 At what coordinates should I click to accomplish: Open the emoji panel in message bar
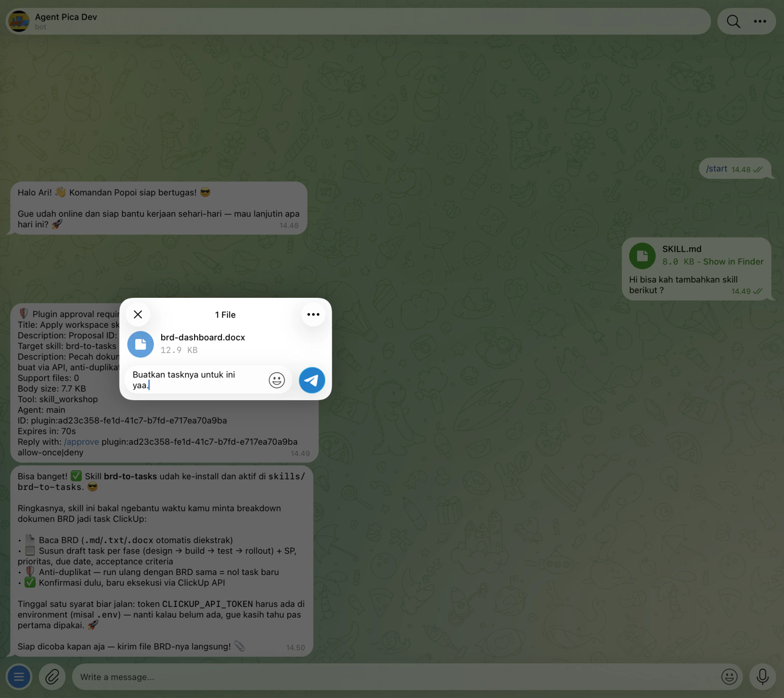pyautogui.click(x=729, y=677)
